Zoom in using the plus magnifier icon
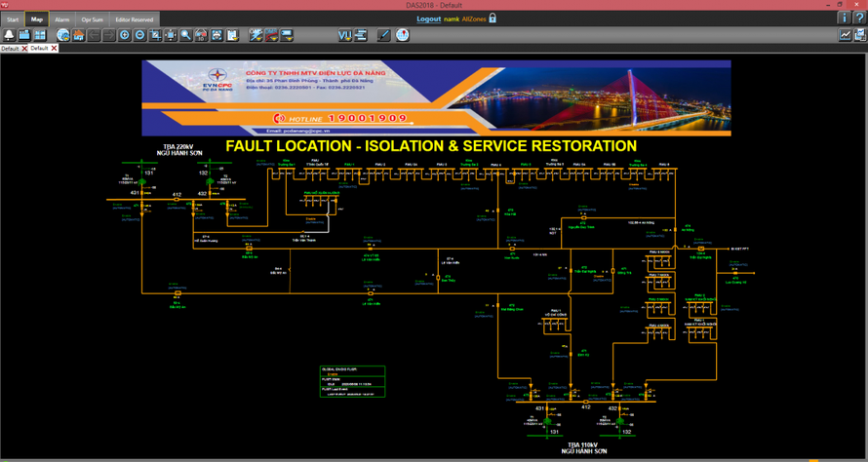 pyautogui.click(x=125, y=35)
